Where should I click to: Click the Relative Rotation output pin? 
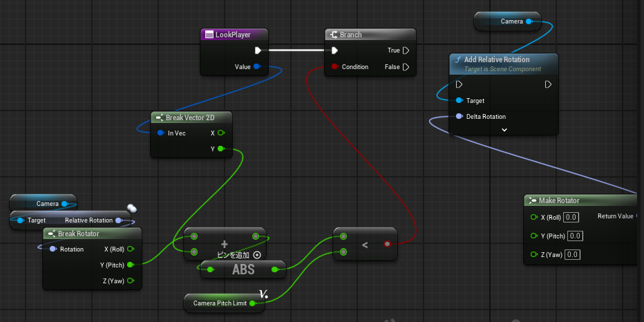(118, 220)
